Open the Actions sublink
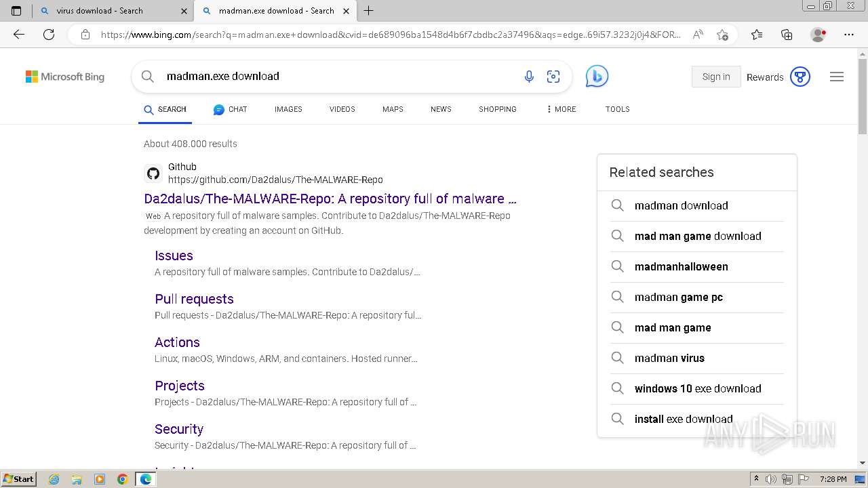 coord(177,342)
